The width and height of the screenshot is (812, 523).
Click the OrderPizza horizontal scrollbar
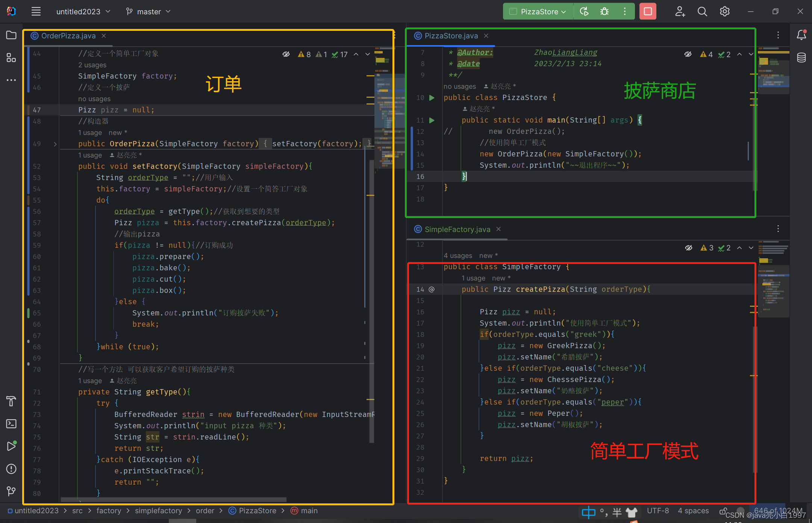[x=174, y=500]
